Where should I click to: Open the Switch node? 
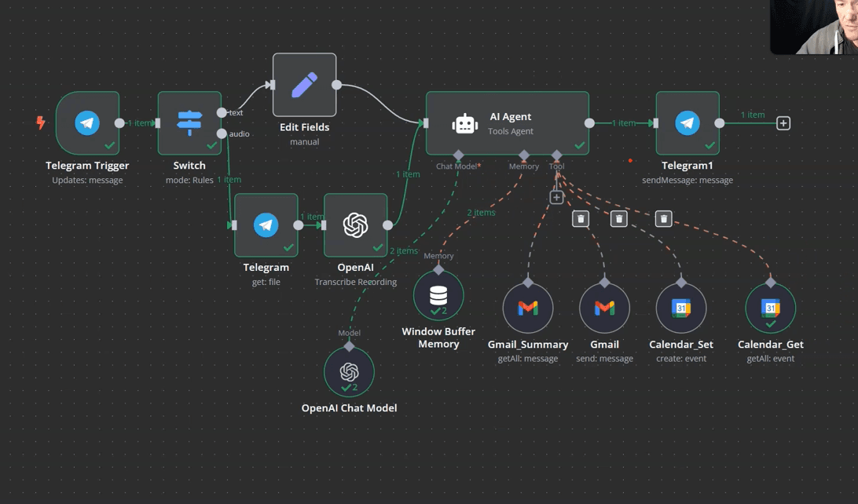(189, 123)
